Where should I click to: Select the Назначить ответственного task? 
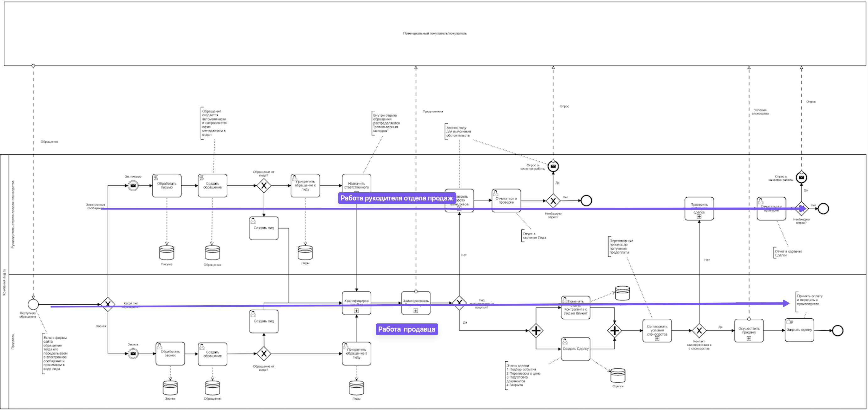click(x=357, y=185)
